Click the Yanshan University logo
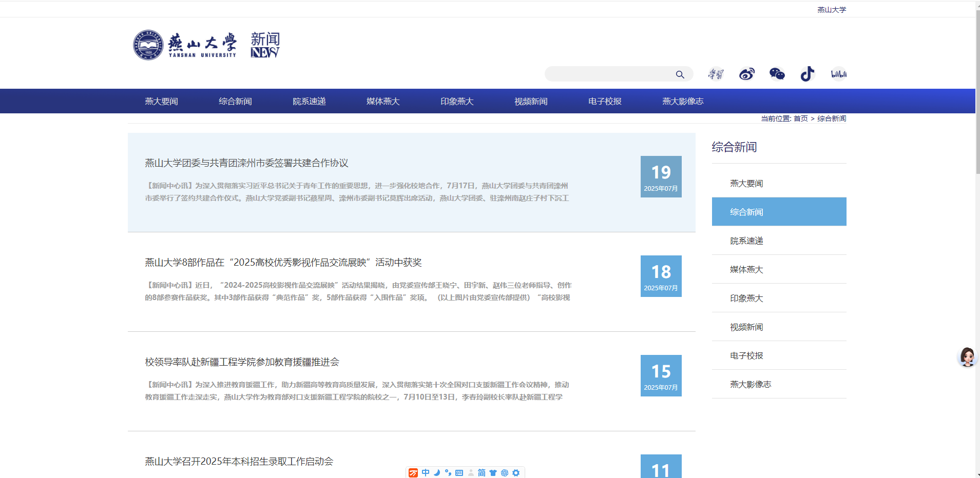 185,45
